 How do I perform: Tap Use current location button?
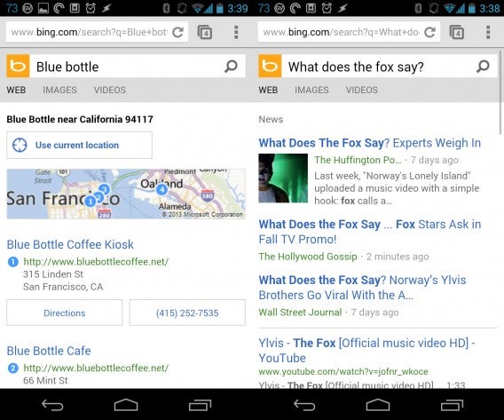tap(79, 145)
